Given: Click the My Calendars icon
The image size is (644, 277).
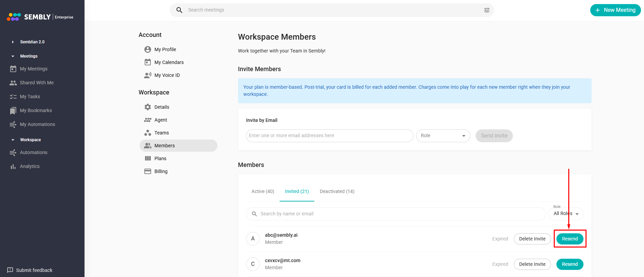Looking at the screenshot, I should coord(148,62).
